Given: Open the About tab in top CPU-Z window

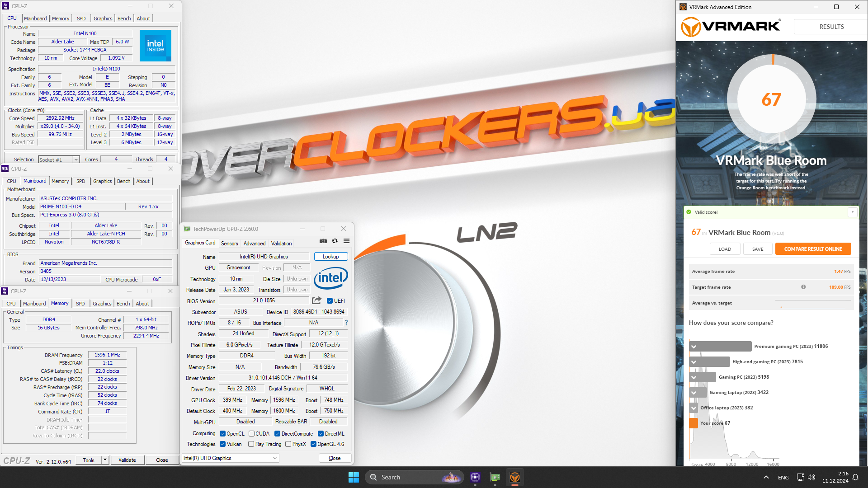Looking at the screenshot, I should coord(143,19).
